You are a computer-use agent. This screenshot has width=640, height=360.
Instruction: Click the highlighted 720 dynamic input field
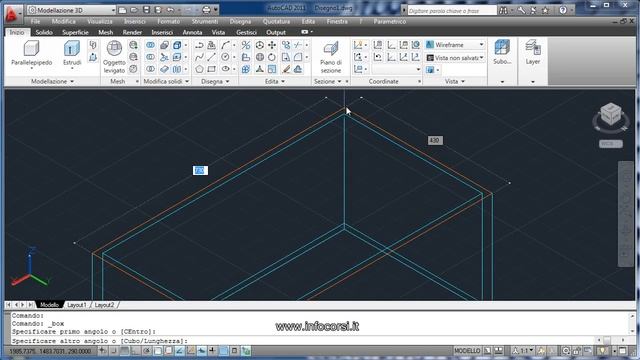click(x=200, y=170)
